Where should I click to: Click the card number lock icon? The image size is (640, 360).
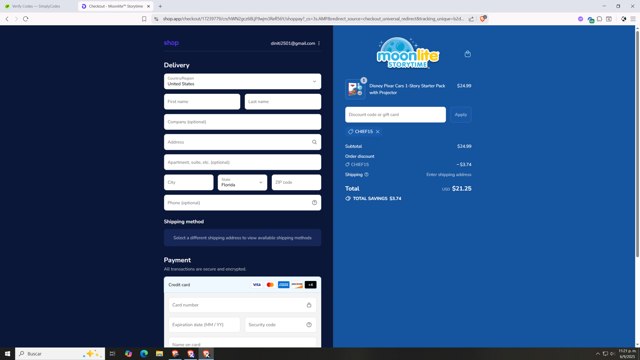[x=309, y=305]
